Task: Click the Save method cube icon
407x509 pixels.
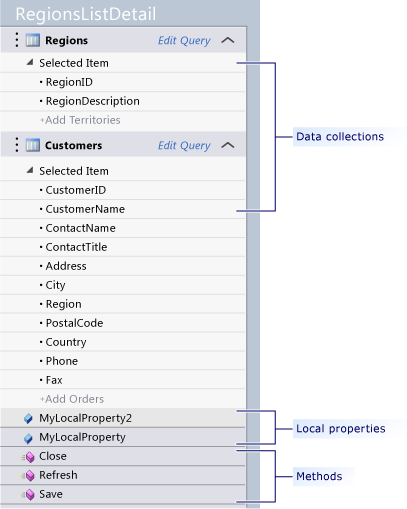Action: pos(29,495)
